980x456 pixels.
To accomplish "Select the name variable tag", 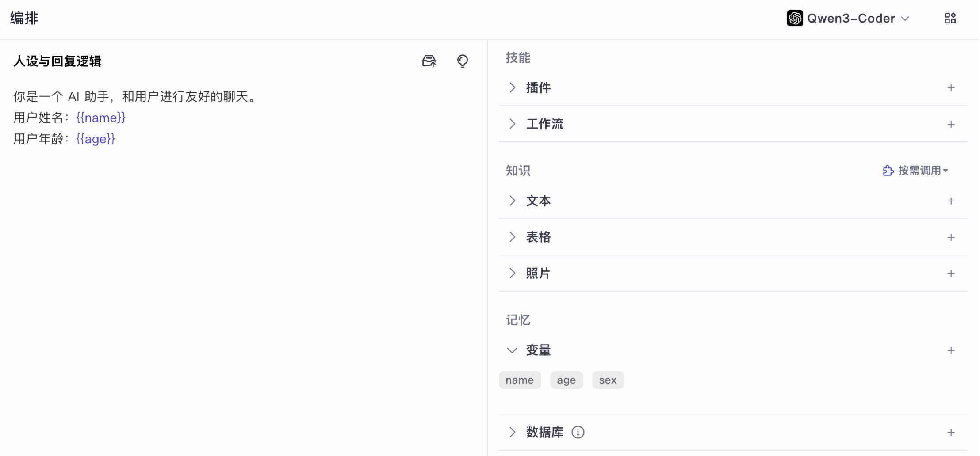I will 520,380.
